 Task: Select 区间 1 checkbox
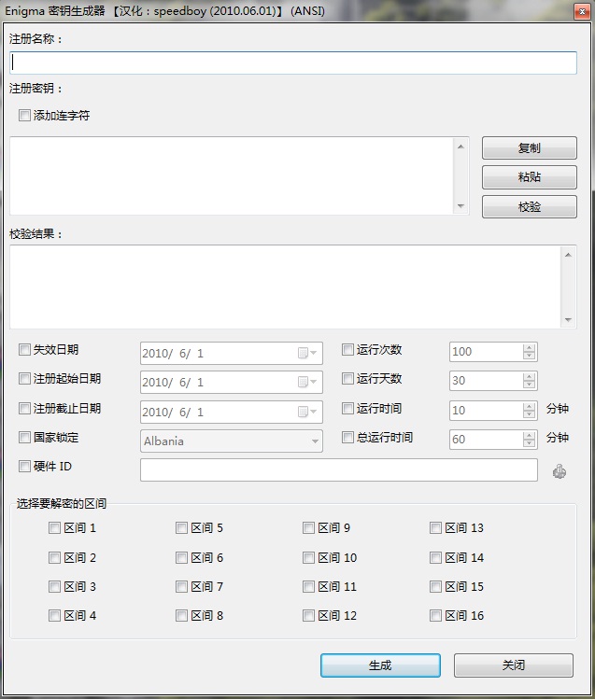[54, 528]
